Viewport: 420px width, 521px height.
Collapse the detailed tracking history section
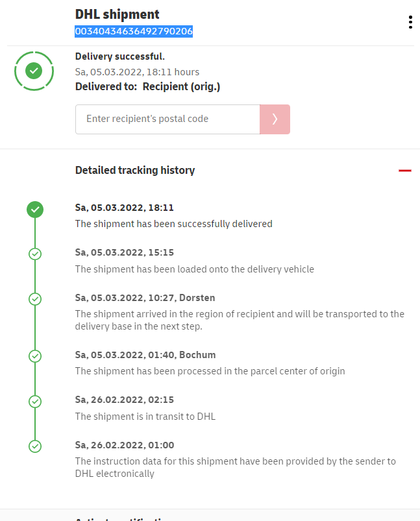[405, 171]
